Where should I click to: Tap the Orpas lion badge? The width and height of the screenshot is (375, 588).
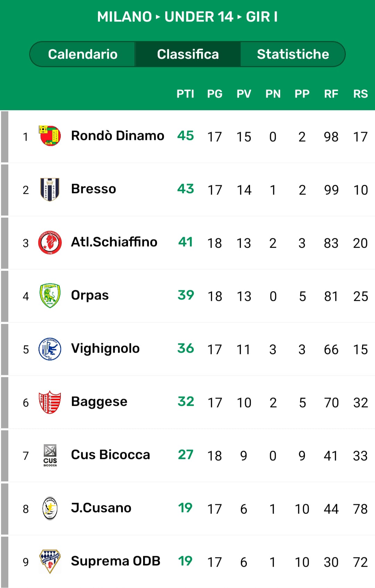(x=50, y=296)
